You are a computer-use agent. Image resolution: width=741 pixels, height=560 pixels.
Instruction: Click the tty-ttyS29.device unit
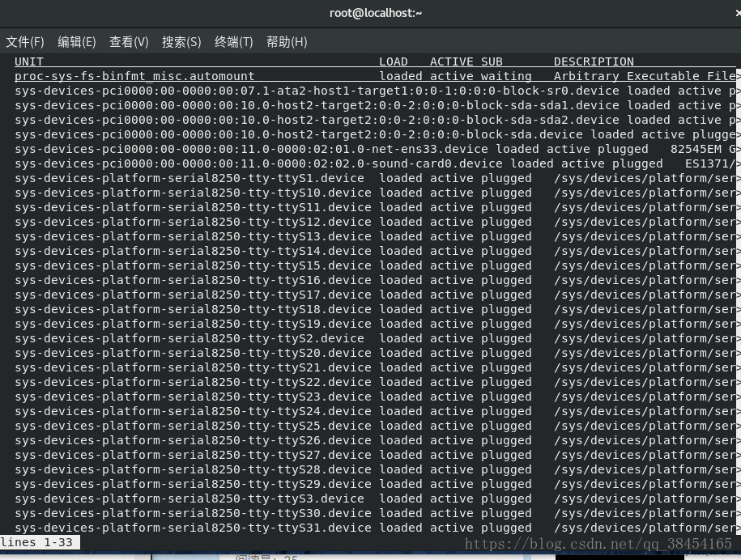click(x=193, y=485)
